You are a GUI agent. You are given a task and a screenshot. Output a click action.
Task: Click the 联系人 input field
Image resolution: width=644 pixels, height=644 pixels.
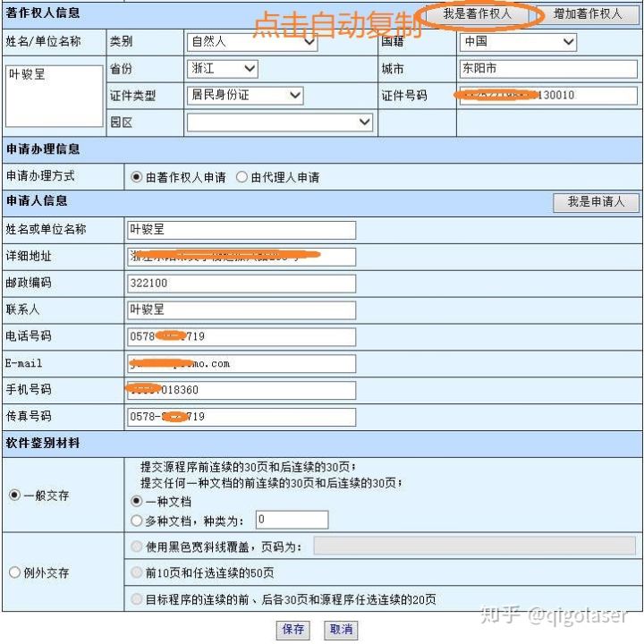coord(241,310)
